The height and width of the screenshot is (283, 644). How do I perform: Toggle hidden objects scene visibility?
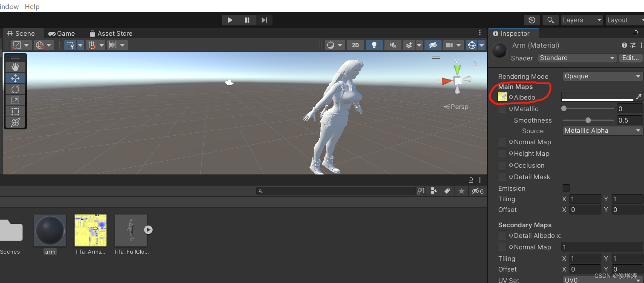pos(433,45)
